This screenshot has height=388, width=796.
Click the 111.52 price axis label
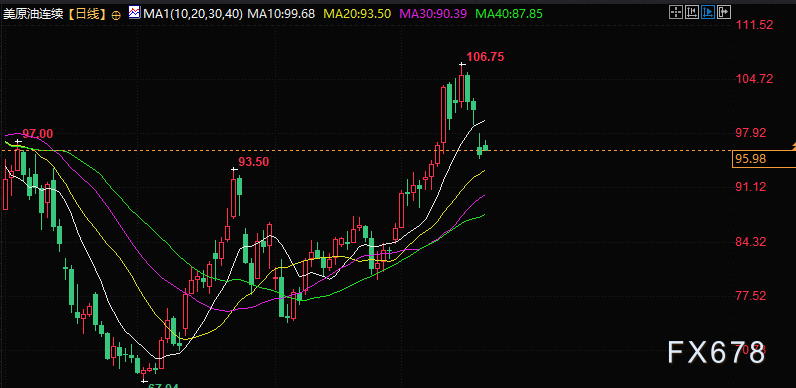coord(755,24)
